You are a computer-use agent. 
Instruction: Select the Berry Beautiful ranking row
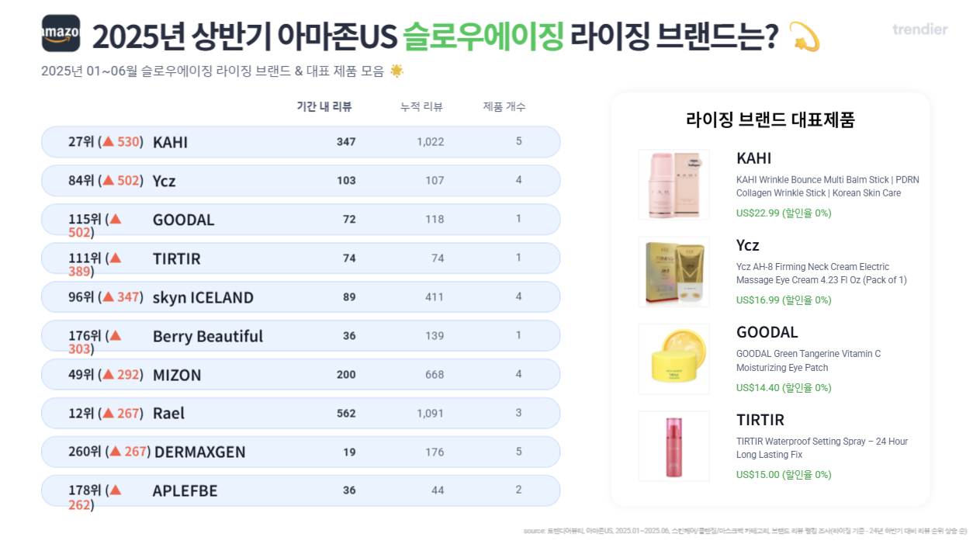pos(300,336)
